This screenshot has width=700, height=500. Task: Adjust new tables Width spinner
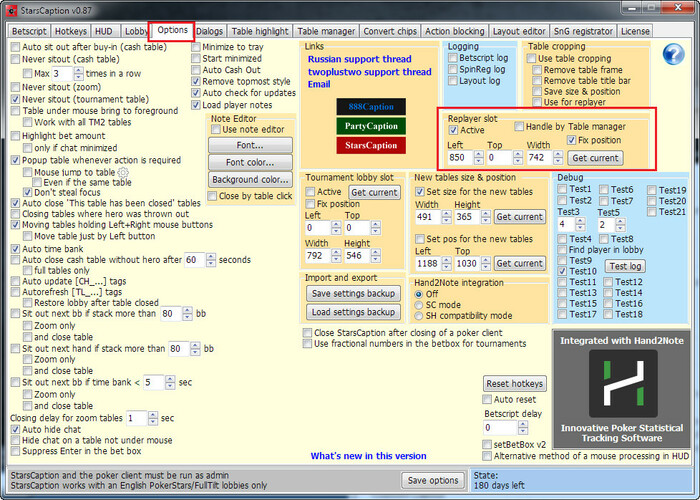[446, 217]
